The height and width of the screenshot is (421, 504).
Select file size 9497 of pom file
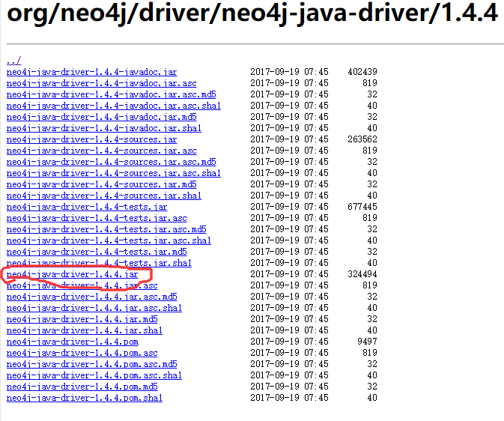pos(367,342)
